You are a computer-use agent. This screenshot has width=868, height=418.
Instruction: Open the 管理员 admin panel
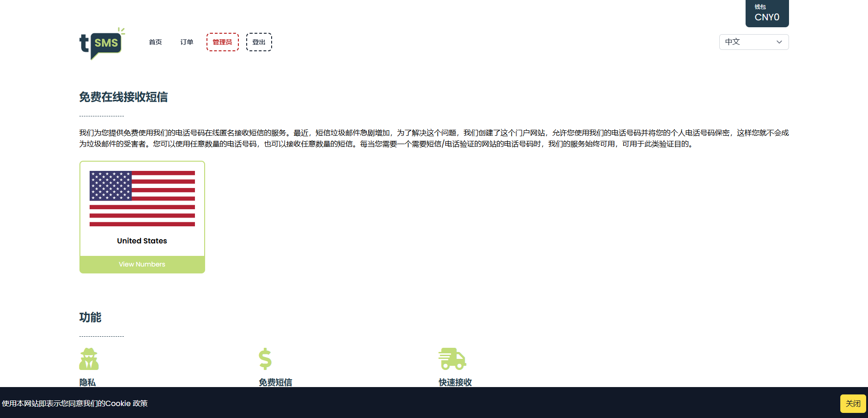[x=222, y=42]
